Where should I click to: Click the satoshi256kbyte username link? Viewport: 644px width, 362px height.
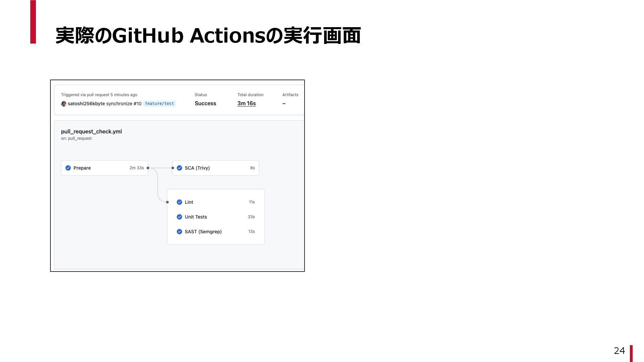(86, 104)
